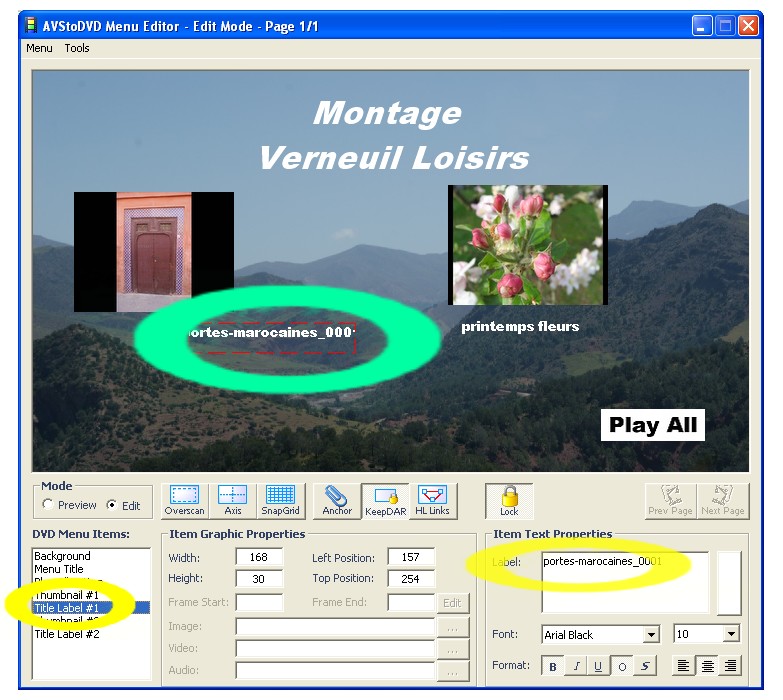Enable the SnapGrid tool
This screenshot has width=783, height=700.
280,500
